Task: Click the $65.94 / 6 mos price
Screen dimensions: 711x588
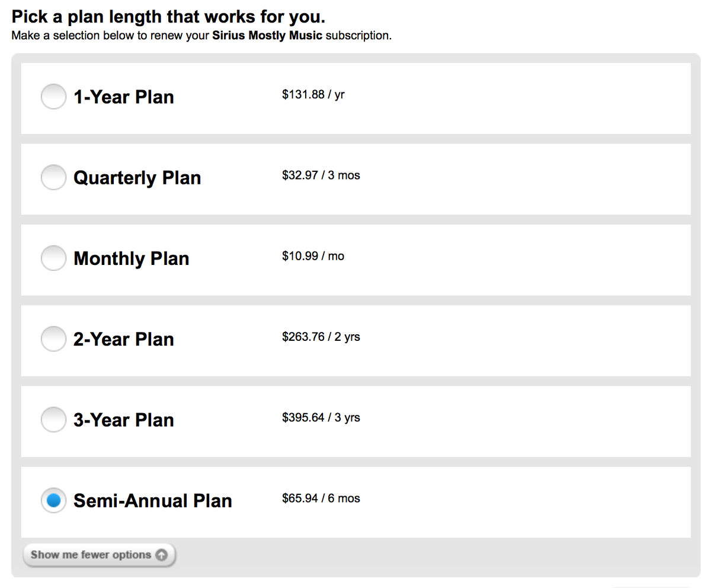Action: 321,498
